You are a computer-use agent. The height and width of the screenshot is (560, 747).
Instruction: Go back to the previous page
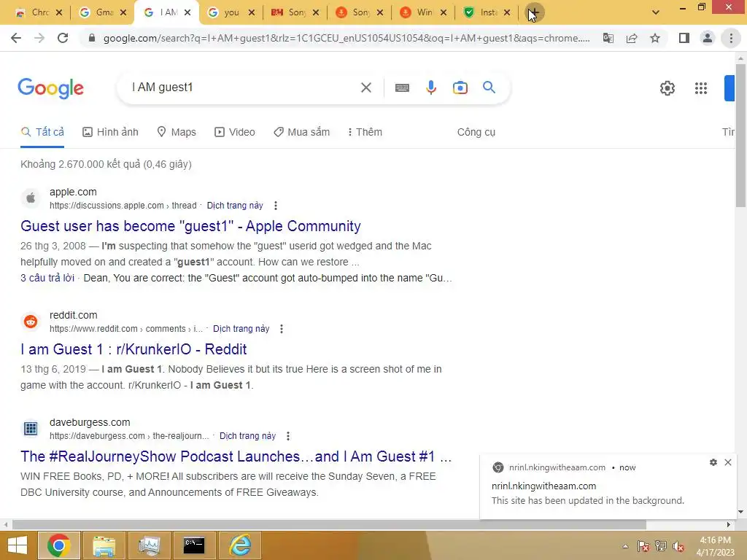[16, 38]
